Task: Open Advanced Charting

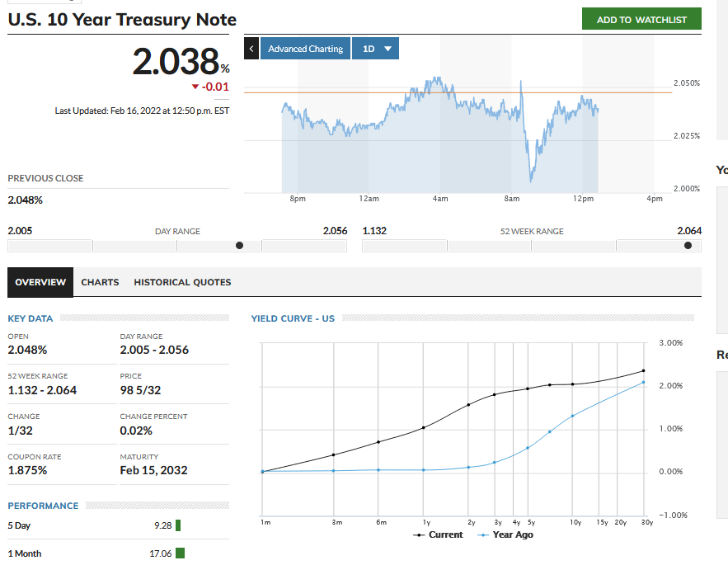Action: click(x=305, y=49)
